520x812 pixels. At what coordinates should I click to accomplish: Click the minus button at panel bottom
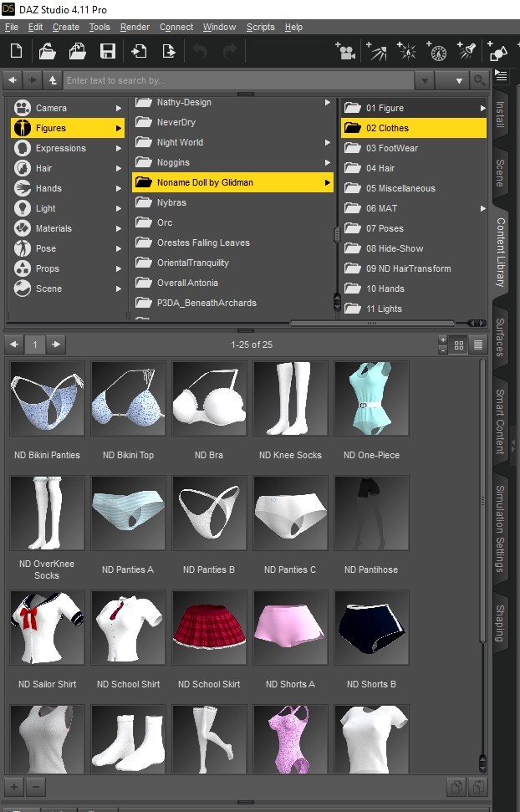(35, 788)
